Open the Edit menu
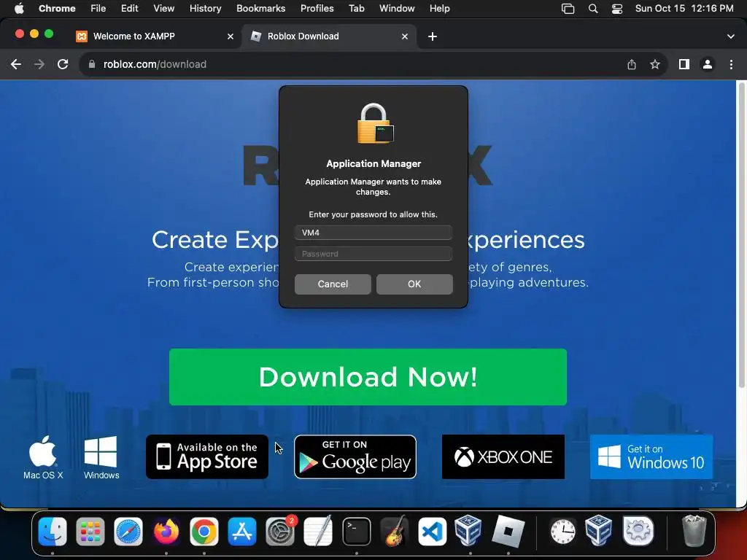747x560 pixels. (x=129, y=8)
